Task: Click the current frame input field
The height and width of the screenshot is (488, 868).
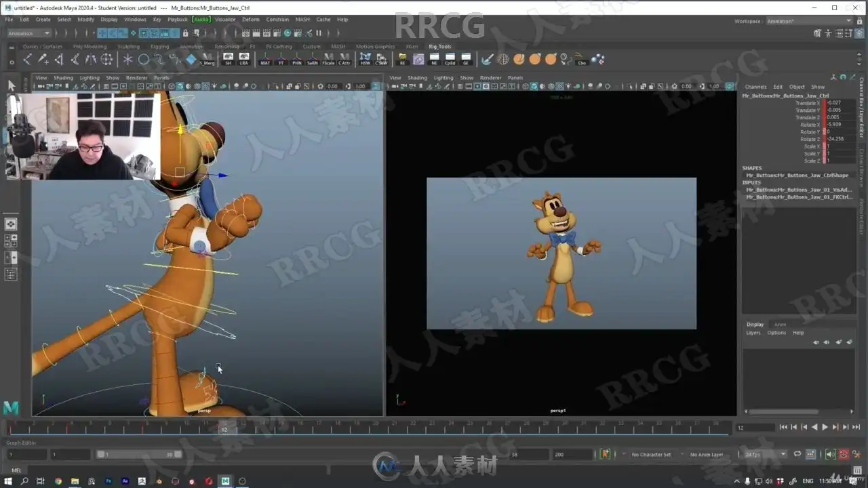Action: [x=755, y=428]
